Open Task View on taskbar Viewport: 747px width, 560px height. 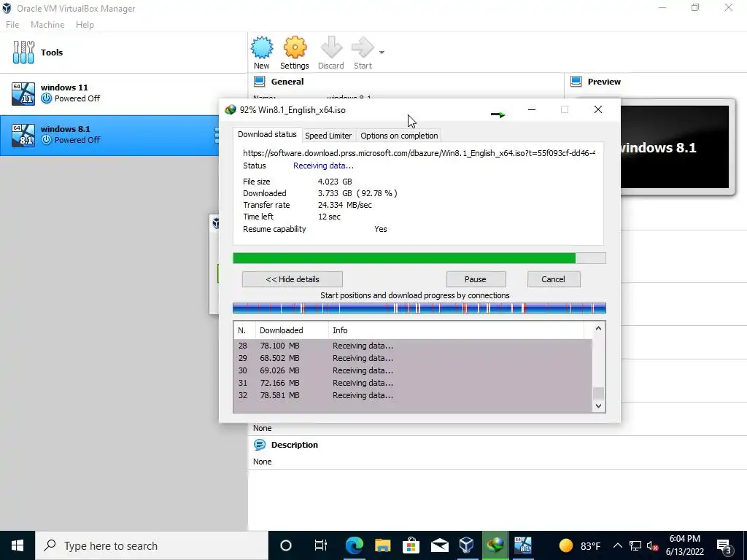321,545
